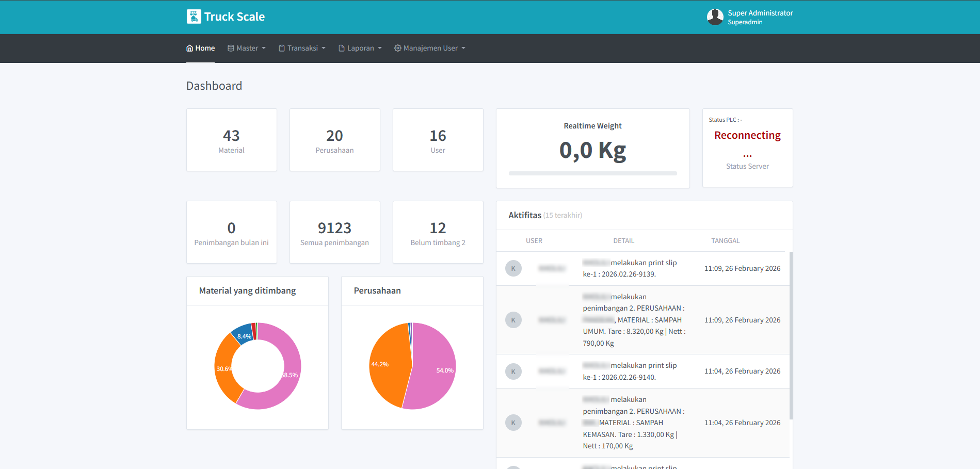
Task: Click the DETAIL column header
Action: click(x=623, y=241)
